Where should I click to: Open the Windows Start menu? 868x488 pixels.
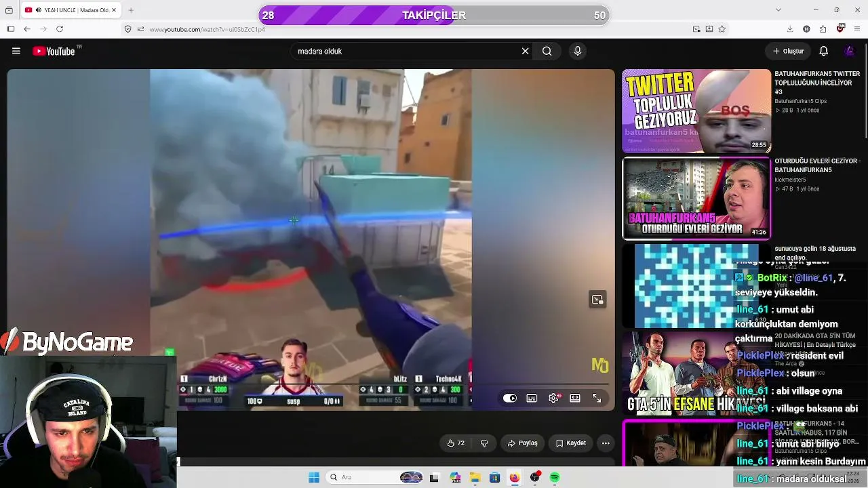(314, 478)
